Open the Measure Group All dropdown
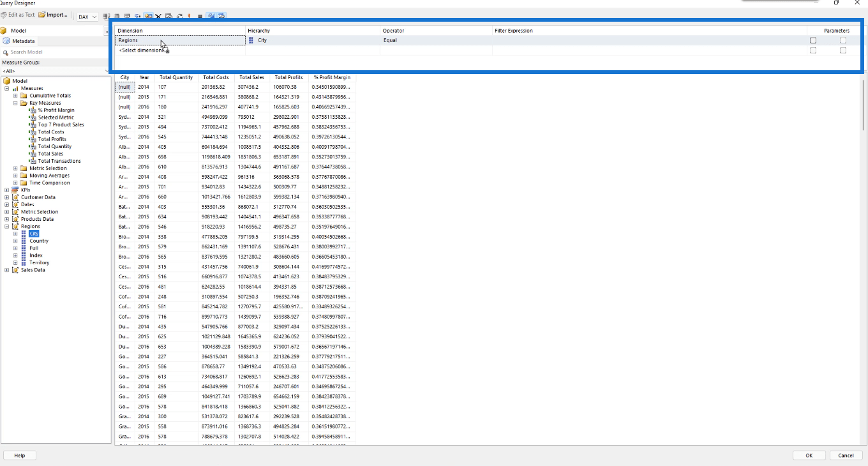Viewport: 868px width, 466px height. tap(55, 71)
